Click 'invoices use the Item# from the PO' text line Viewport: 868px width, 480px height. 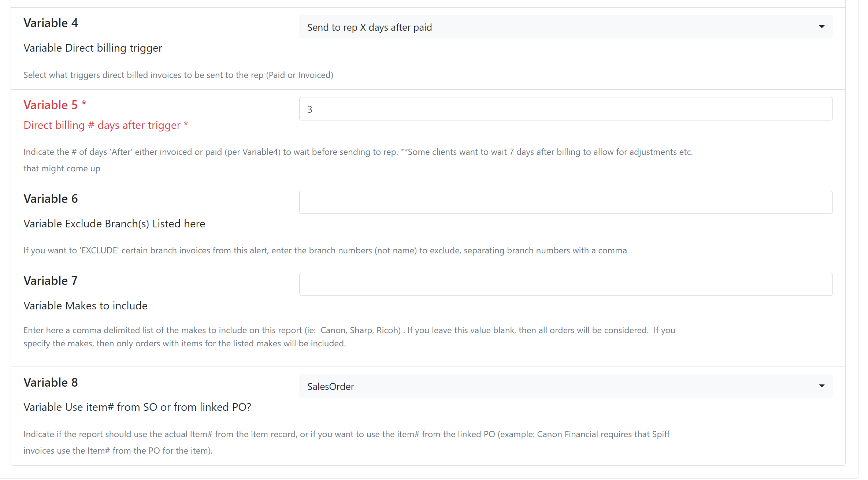118,451
